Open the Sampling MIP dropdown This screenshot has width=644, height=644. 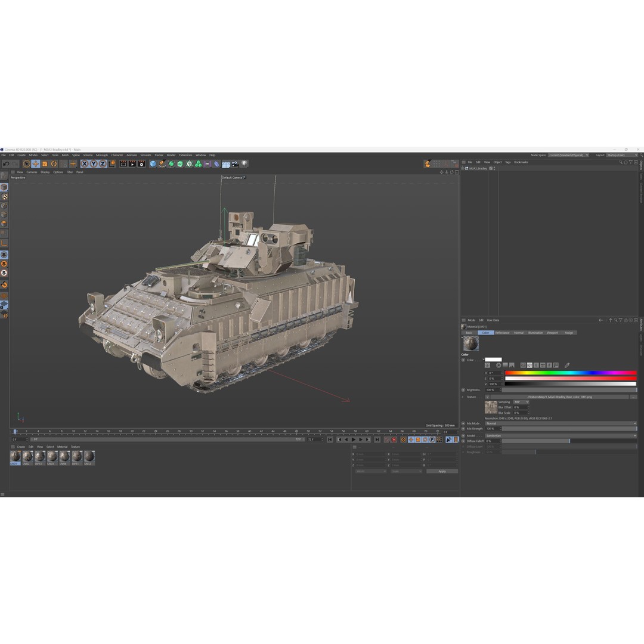521,402
